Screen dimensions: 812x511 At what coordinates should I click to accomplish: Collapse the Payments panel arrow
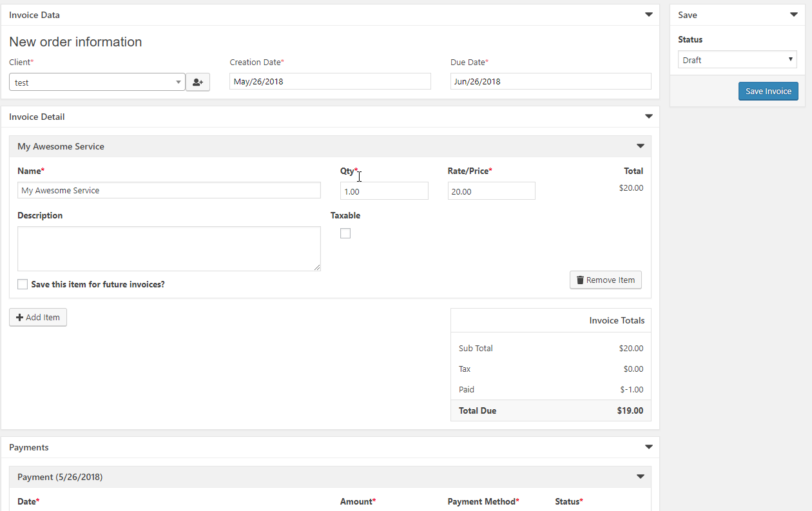point(649,447)
